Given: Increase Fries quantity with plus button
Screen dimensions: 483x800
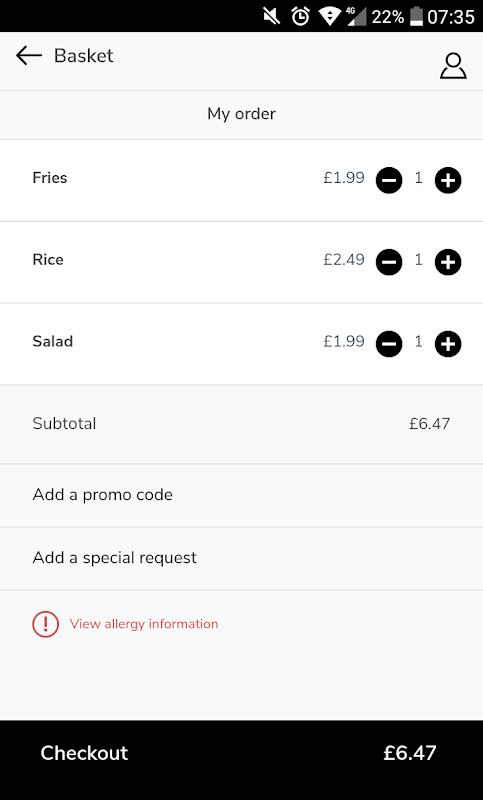Looking at the screenshot, I should pos(448,181).
